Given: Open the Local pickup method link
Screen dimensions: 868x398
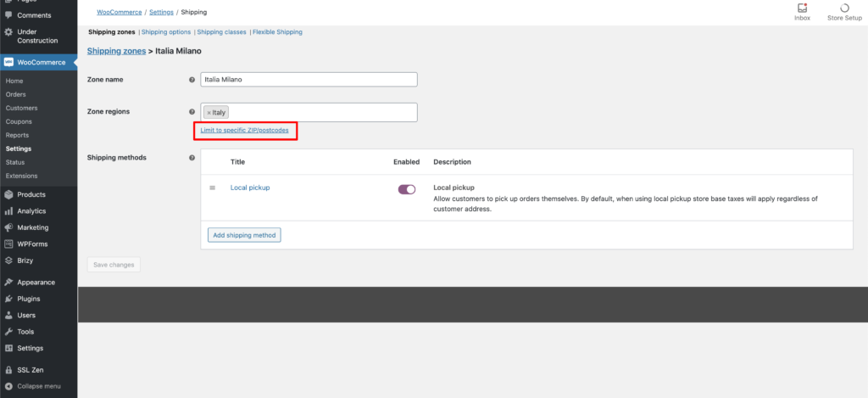Looking at the screenshot, I should [250, 188].
